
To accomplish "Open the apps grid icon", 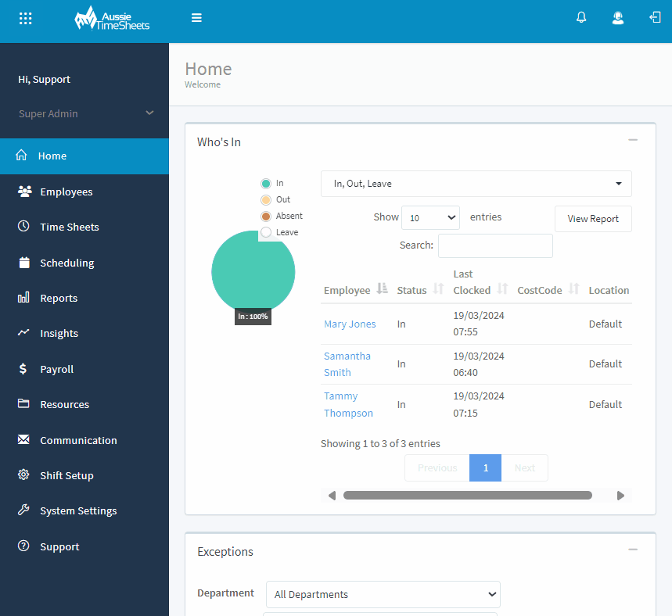I will coord(25,17).
